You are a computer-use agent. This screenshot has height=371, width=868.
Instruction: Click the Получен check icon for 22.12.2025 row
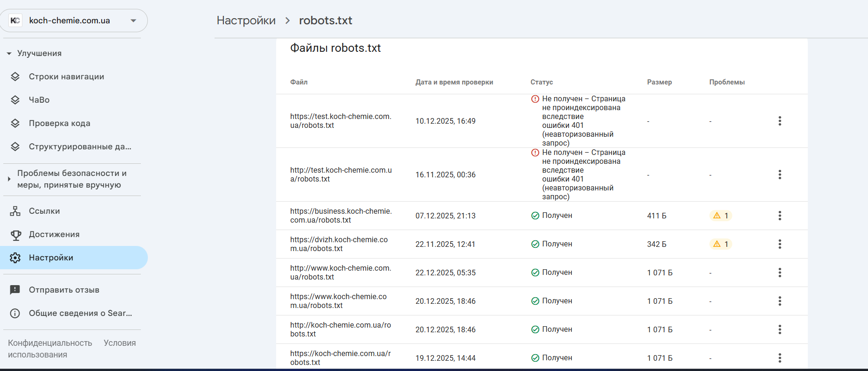pyautogui.click(x=535, y=273)
